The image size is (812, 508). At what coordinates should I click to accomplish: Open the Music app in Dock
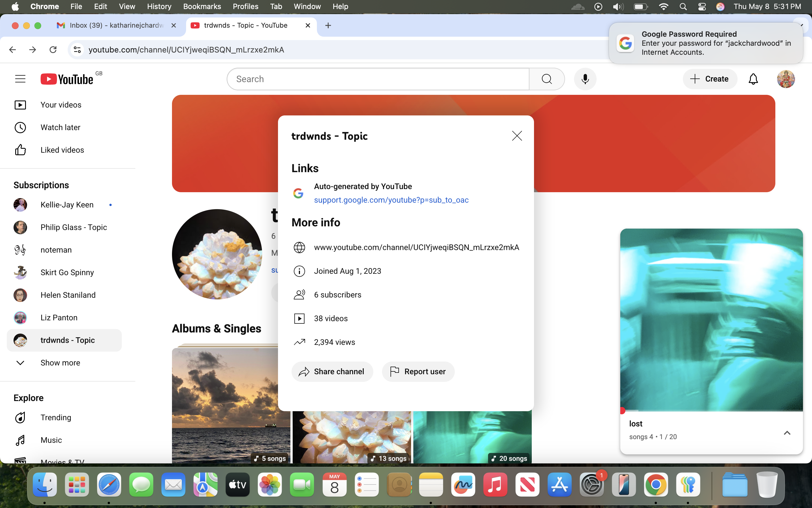[495, 485]
